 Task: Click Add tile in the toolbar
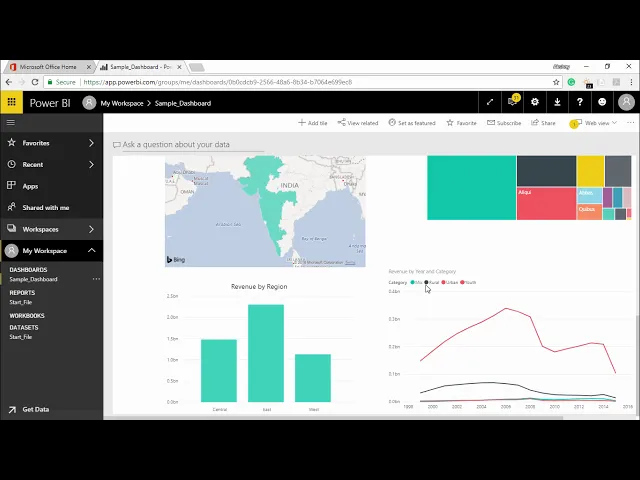tap(313, 123)
